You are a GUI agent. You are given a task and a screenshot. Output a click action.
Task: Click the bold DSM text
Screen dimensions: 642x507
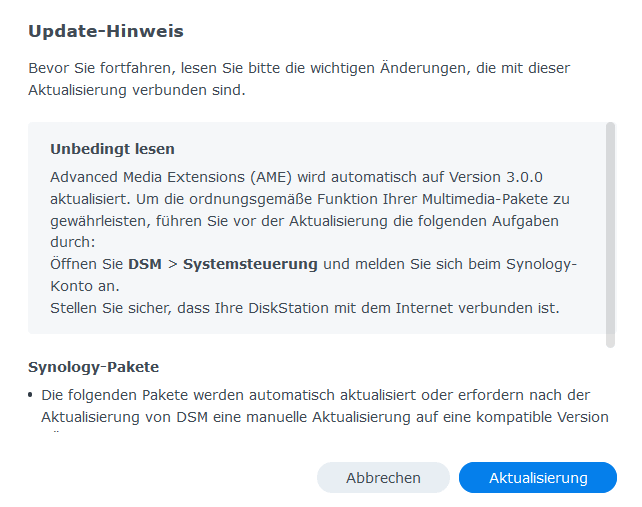(146, 264)
